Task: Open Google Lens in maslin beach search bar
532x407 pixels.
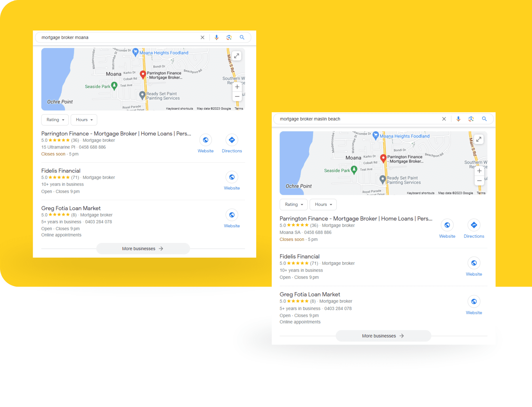Action: [x=471, y=119]
